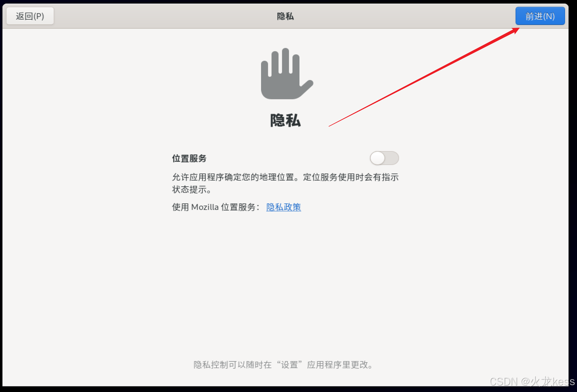
Task: Toggle the 位置服务 location services switch
Action: click(x=384, y=158)
